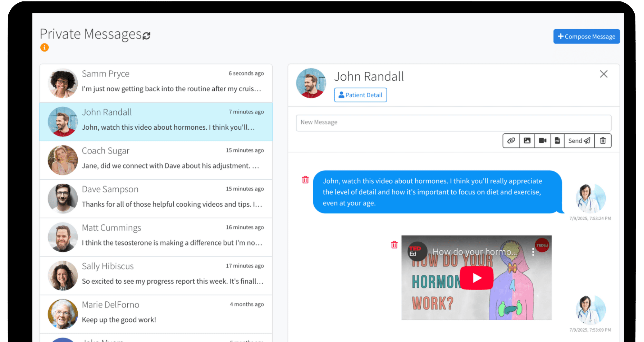Play the hormones YouTube video
The height and width of the screenshot is (342, 644).
tap(477, 278)
